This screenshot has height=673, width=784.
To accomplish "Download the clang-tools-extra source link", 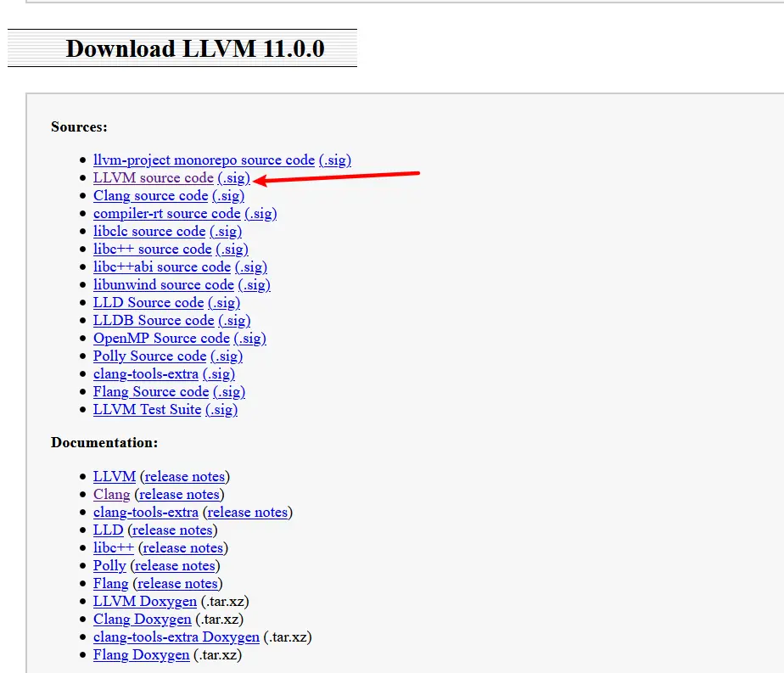I will (x=146, y=374).
